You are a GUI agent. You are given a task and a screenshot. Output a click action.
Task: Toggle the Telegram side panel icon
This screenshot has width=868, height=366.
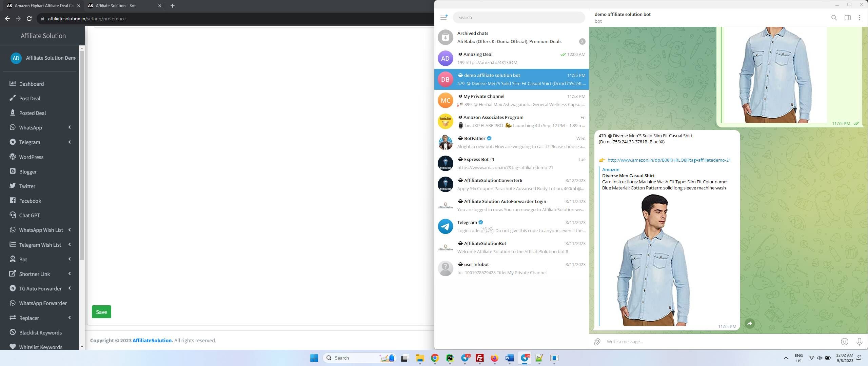point(847,18)
